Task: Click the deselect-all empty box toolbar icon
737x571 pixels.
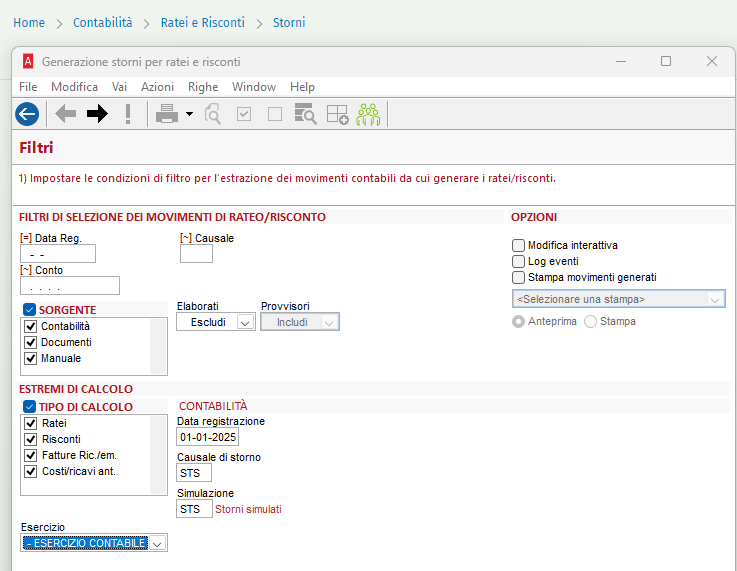Action: (x=275, y=114)
